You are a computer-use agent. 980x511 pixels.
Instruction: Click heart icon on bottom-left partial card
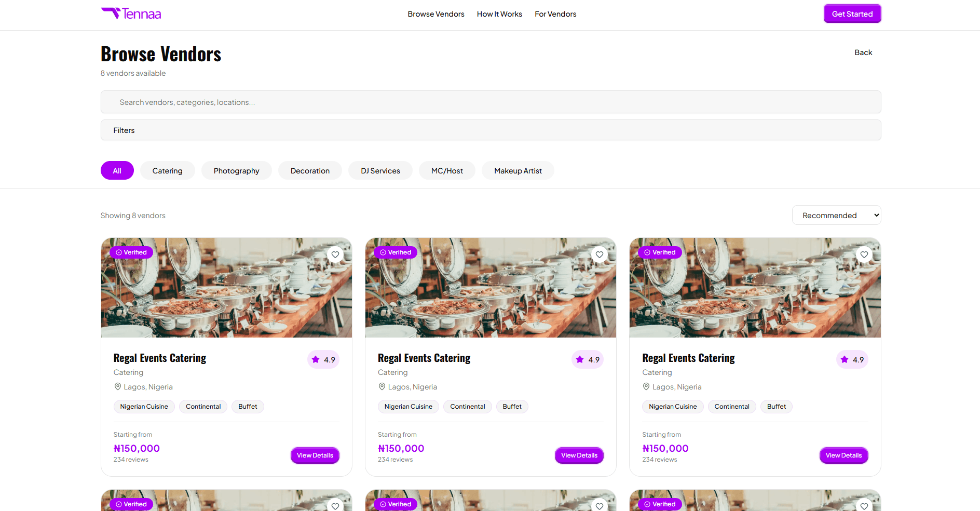click(x=335, y=506)
